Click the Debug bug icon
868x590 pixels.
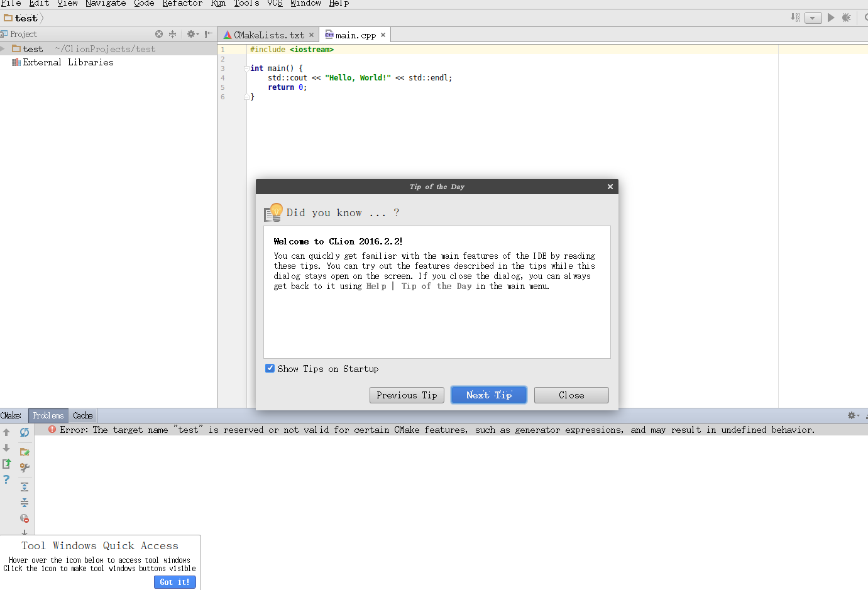click(847, 18)
